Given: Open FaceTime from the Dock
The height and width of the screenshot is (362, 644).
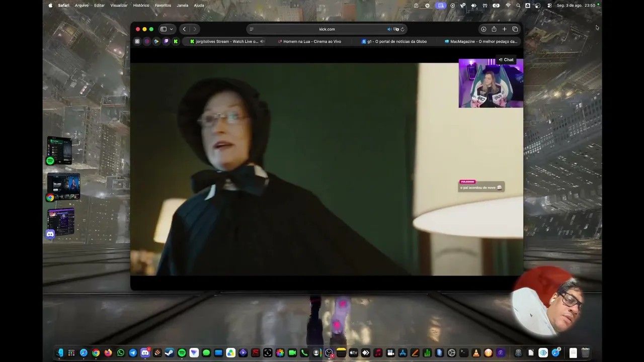Looking at the screenshot, I should coord(292,353).
